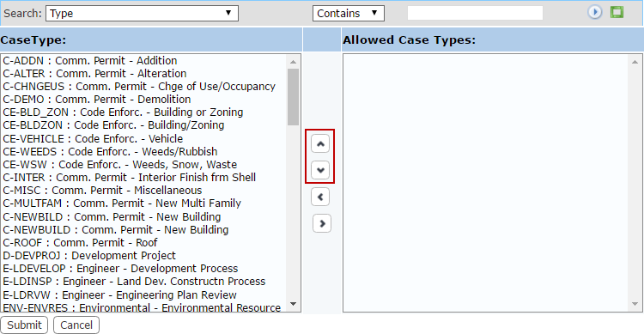Submit the case type selection
Viewport: 644px width, 334px height.
click(x=24, y=325)
